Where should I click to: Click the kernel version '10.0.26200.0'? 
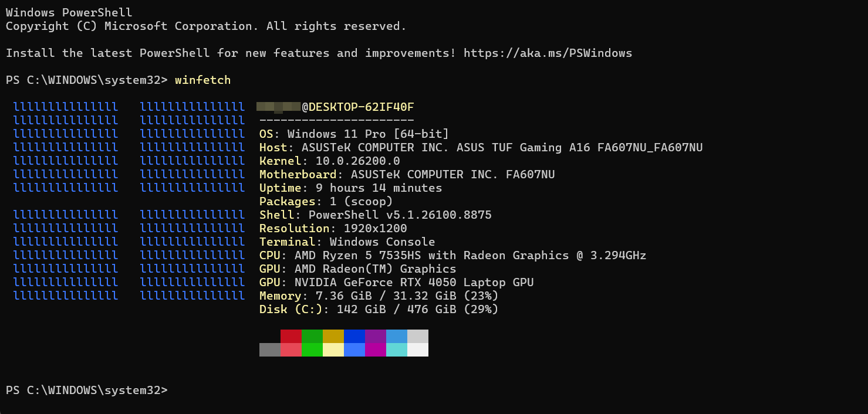click(x=358, y=161)
